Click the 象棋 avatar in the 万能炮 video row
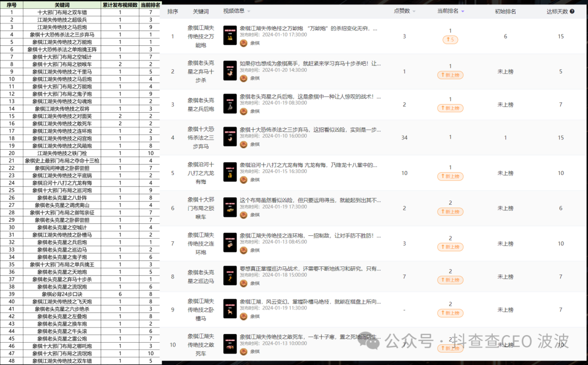 point(243,43)
